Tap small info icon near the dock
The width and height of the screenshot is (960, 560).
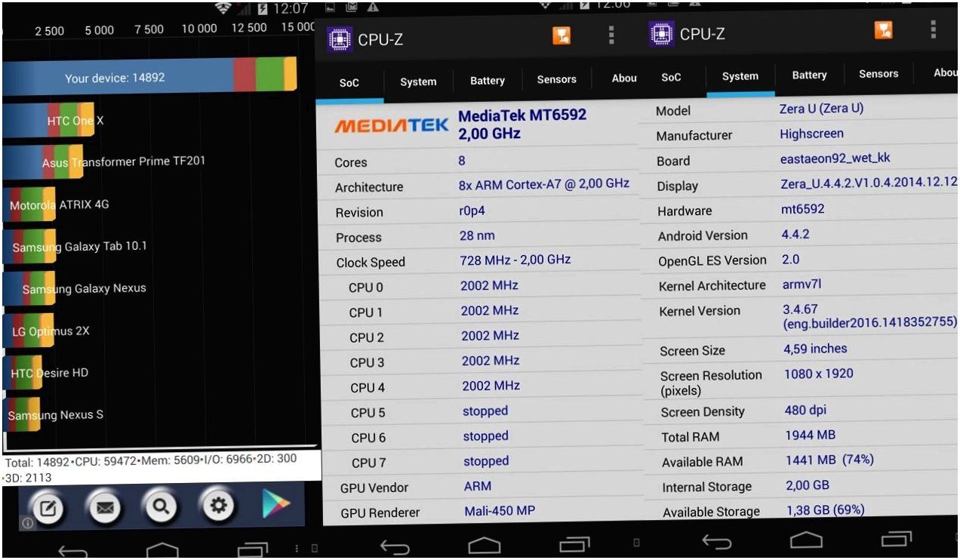(x=27, y=522)
